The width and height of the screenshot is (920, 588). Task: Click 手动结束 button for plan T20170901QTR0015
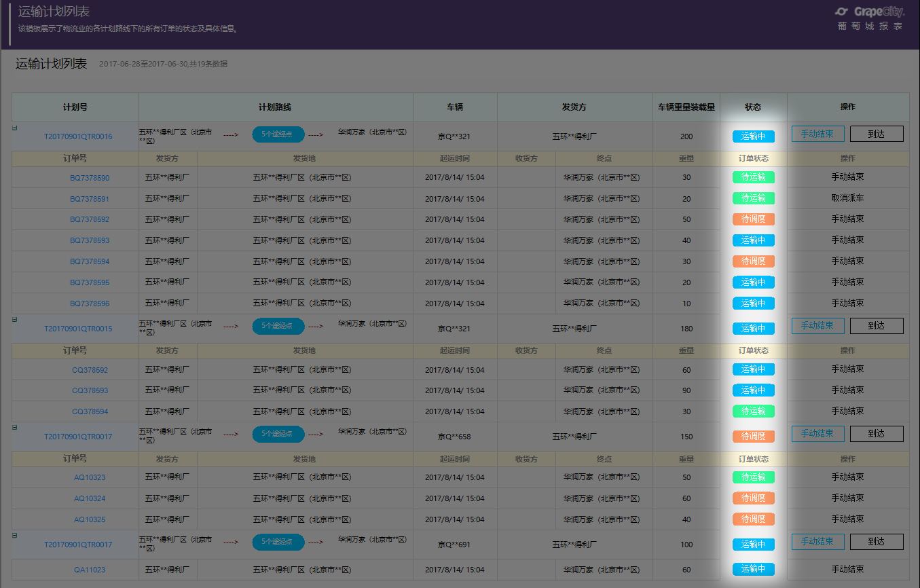817,326
